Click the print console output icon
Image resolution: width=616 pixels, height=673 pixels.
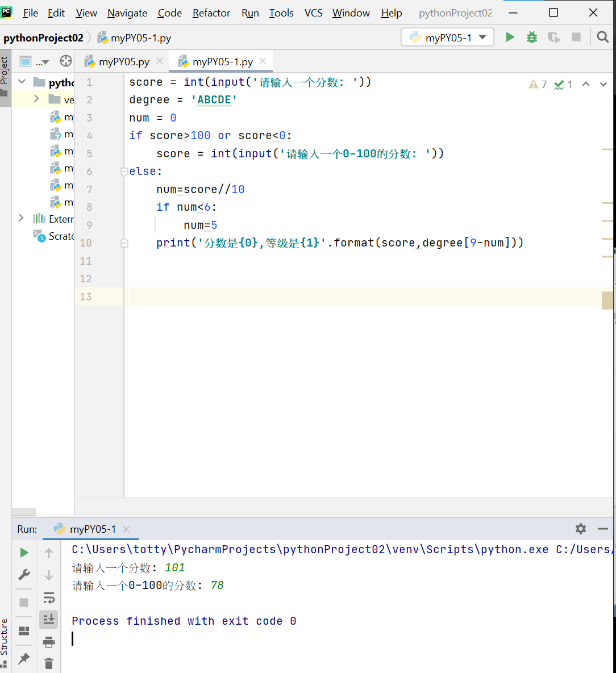click(49, 642)
